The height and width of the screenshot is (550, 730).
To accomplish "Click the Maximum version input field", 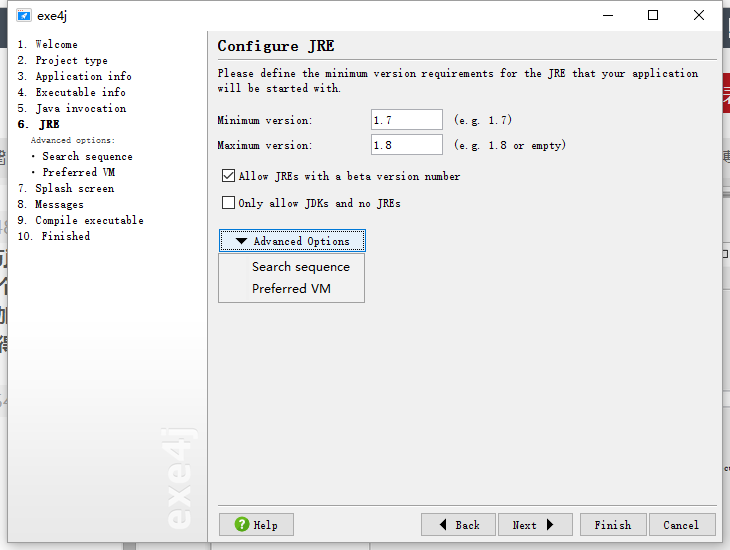I will pos(406,145).
